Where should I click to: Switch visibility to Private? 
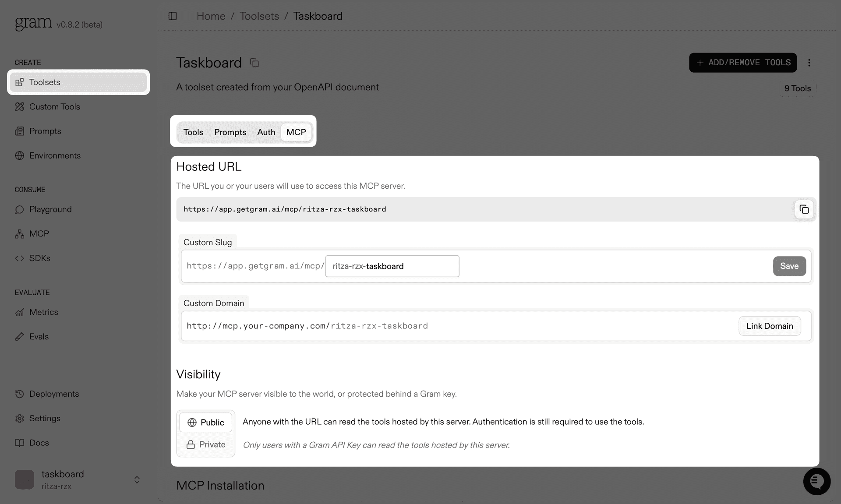205,444
